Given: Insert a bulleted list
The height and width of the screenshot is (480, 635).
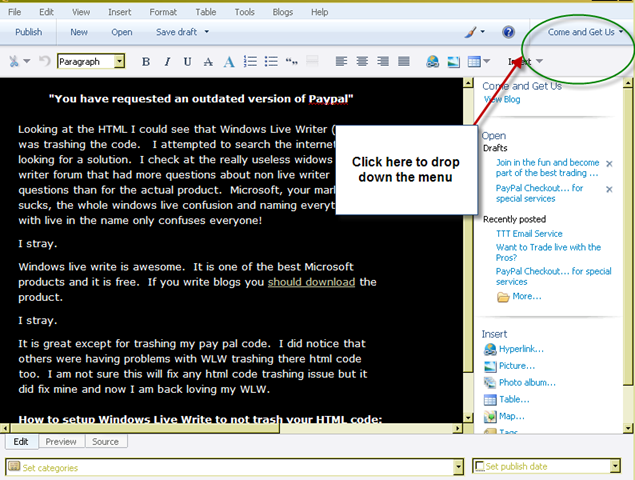Looking at the screenshot, I should (x=271, y=62).
